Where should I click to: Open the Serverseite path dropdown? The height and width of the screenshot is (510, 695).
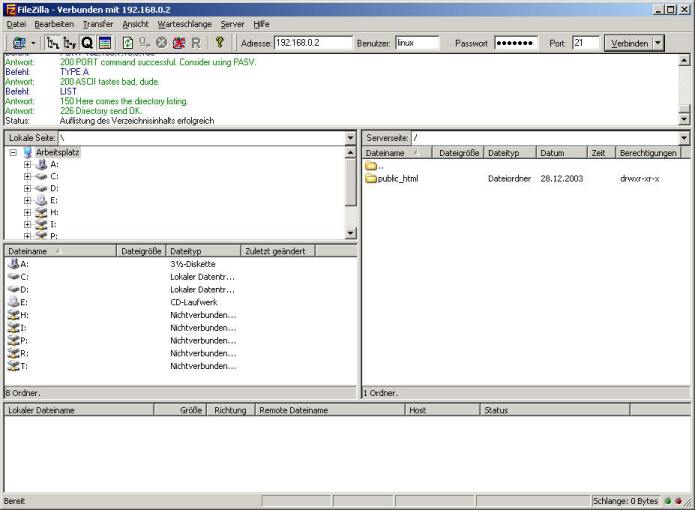[x=683, y=137]
